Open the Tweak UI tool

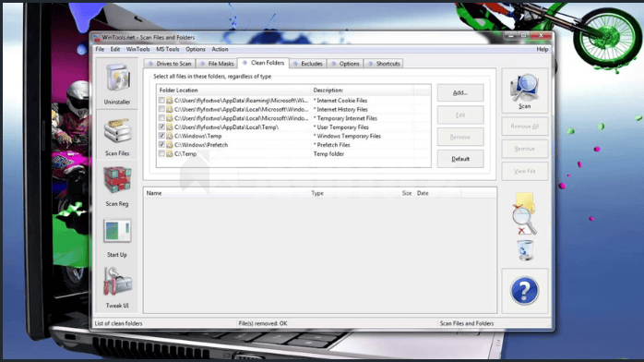(117, 287)
